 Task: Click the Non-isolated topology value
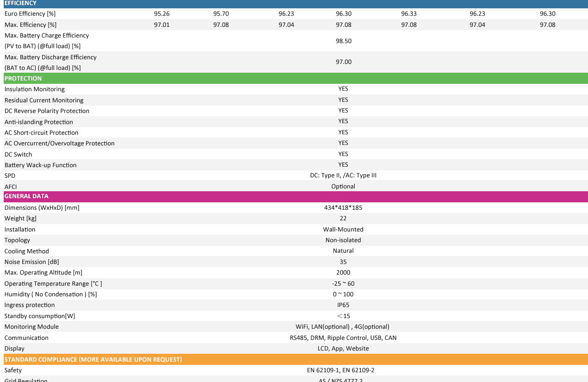343,240
